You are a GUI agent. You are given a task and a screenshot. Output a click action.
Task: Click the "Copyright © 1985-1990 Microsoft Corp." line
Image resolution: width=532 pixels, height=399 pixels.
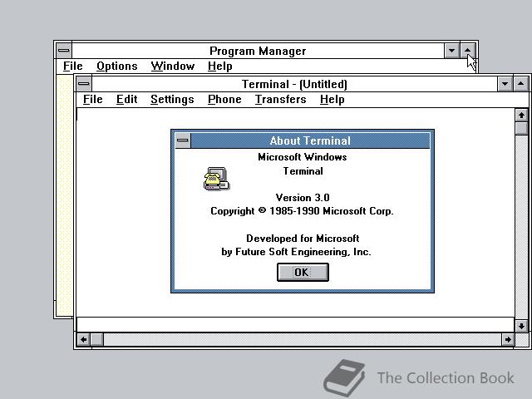pyautogui.click(x=302, y=211)
